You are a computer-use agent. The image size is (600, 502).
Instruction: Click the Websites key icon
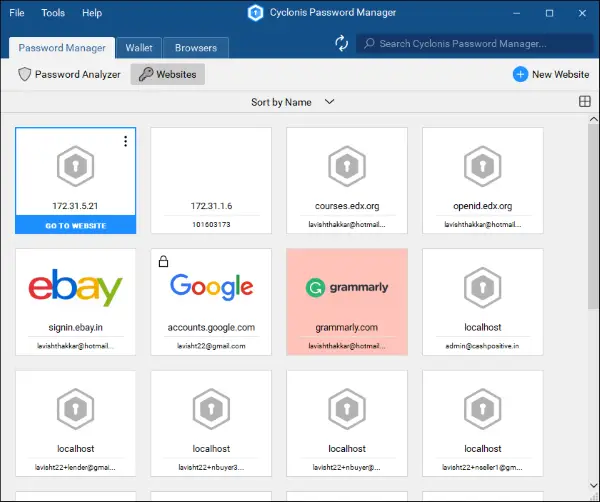pos(146,74)
